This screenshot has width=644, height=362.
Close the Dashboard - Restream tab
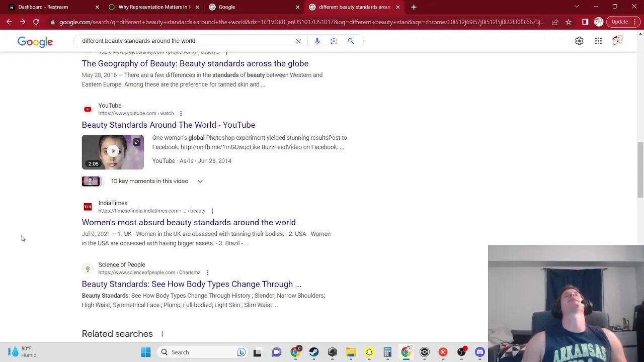coord(97,7)
